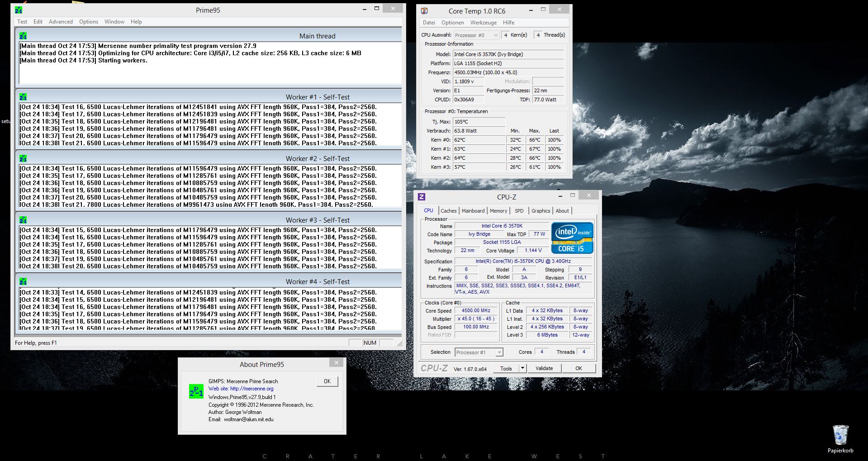This screenshot has height=461, width=868.
Task: Click the Worker #1 Self-Test window icon
Action: tap(23, 97)
